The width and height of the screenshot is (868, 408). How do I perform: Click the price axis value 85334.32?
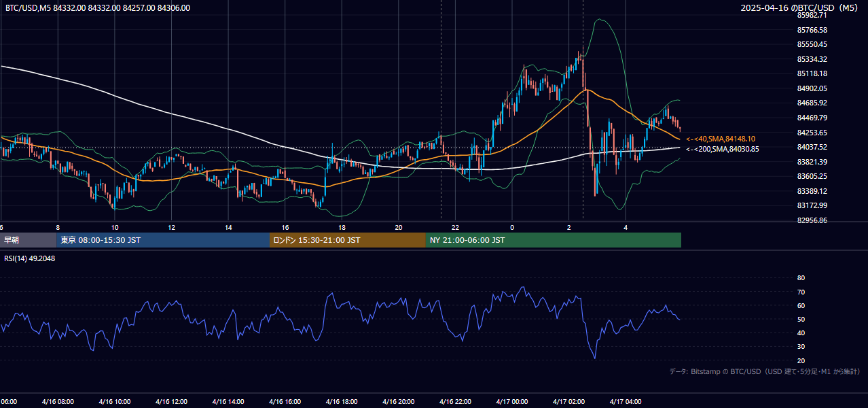[x=812, y=59]
